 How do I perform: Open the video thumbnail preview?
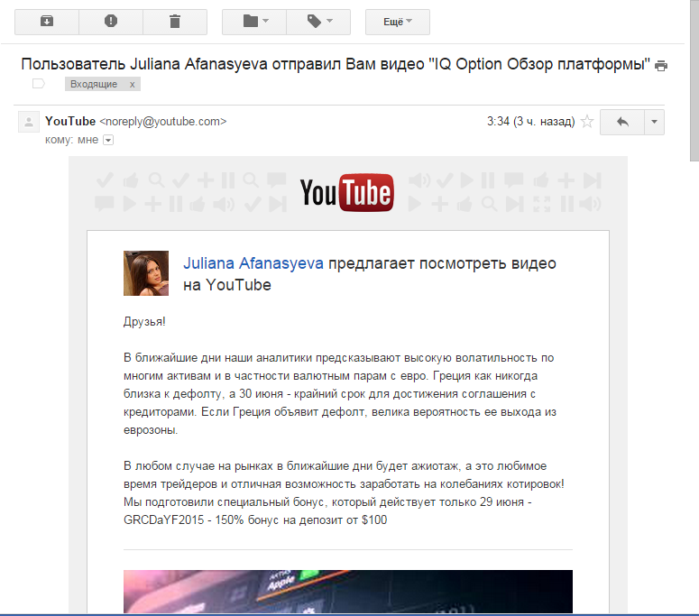coord(348,592)
